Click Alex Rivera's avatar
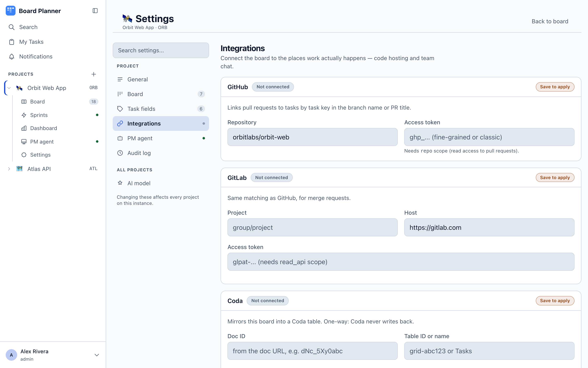The image size is (588, 368). 11,355
